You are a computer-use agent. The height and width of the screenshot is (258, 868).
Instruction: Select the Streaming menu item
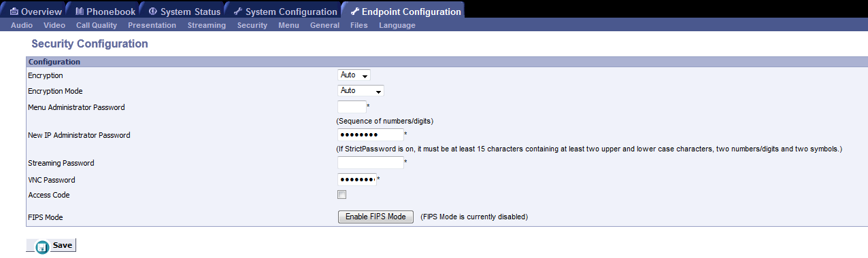click(x=207, y=25)
